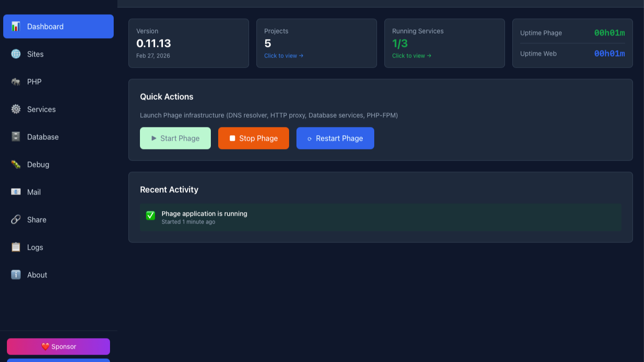Click the restart arrow on Restart Phage
The width and height of the screenshot is (644, 362).
click(310, 138)
